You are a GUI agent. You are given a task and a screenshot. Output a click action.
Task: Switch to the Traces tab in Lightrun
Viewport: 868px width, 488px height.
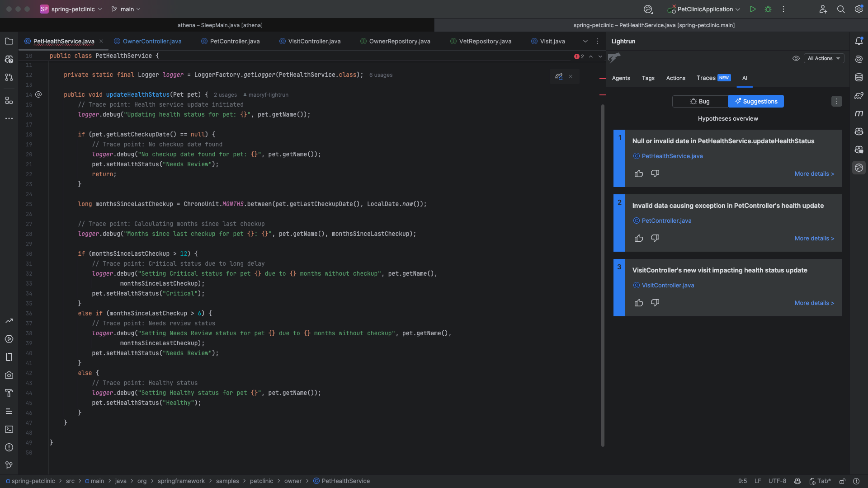[x=706, y=78]
